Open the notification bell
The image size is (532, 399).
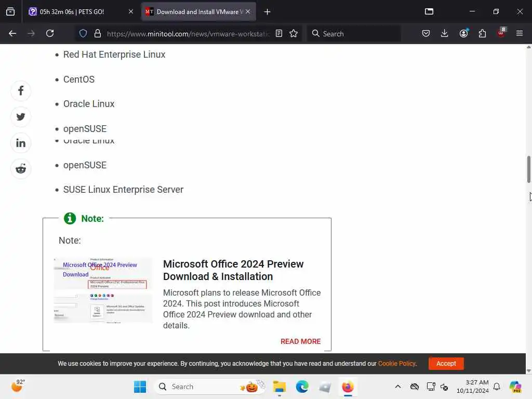coord(497,387)
